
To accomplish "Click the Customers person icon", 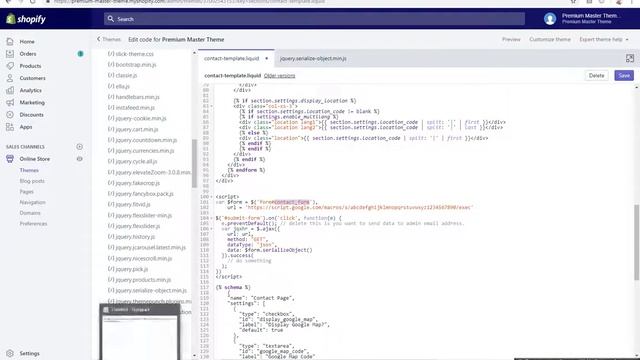I will click(x=10, y=78).
